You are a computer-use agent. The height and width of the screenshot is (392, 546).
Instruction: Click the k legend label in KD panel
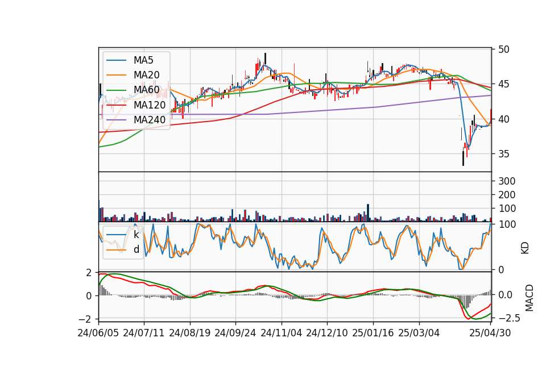pyautogui.click(x=136, y=235)
